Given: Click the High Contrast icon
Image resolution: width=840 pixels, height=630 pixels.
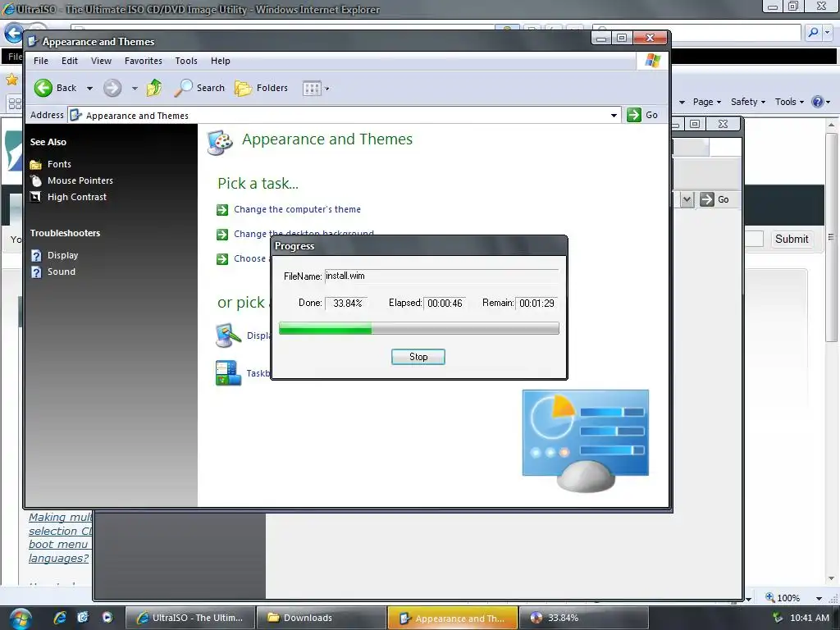Looking at the screenshot, I should click(x=35, y=197).
